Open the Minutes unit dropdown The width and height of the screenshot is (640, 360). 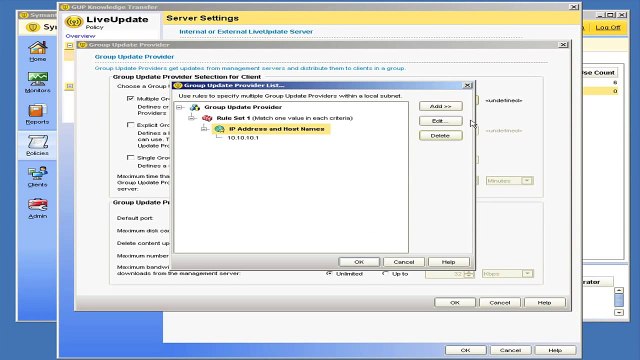(527, 180)
